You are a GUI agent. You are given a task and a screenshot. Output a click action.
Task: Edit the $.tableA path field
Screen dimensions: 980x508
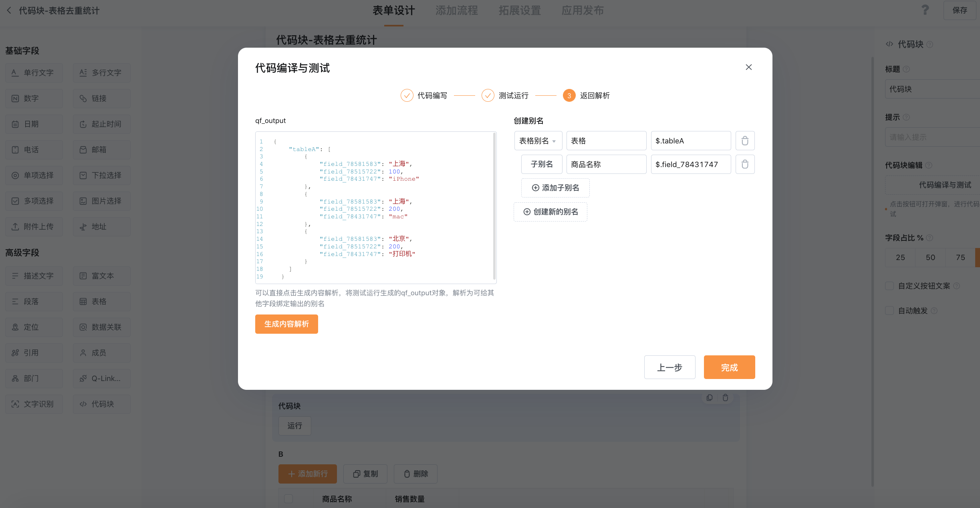[x=691, y=141]
